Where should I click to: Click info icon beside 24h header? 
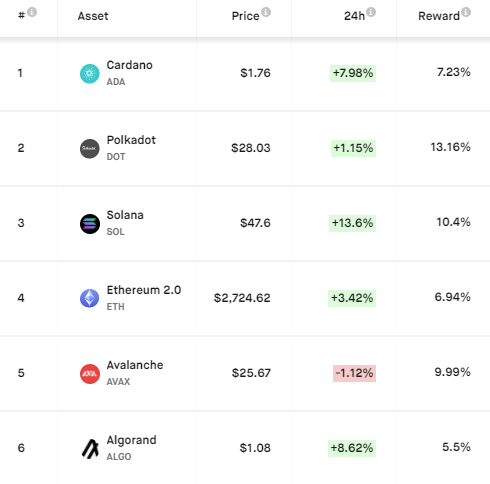pyautogui.click(x=371, y=12)
